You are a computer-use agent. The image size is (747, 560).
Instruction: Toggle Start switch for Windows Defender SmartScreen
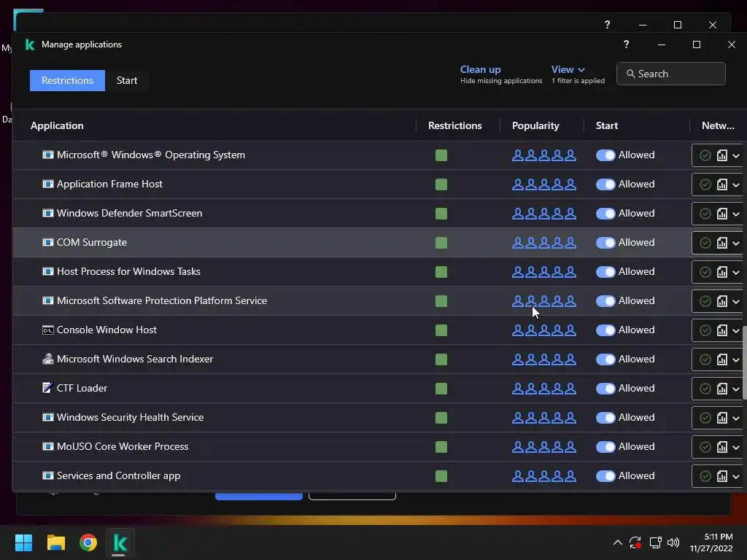pyautogui.click(x=605, y=213)
